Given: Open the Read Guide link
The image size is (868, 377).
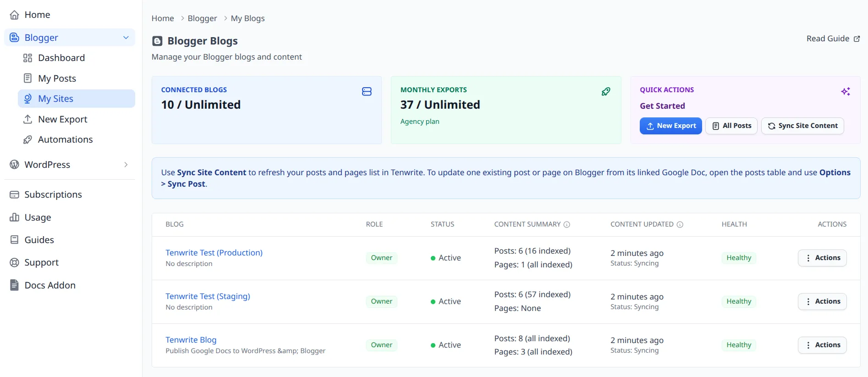Looking at the screenshot, I should point(833,39).
